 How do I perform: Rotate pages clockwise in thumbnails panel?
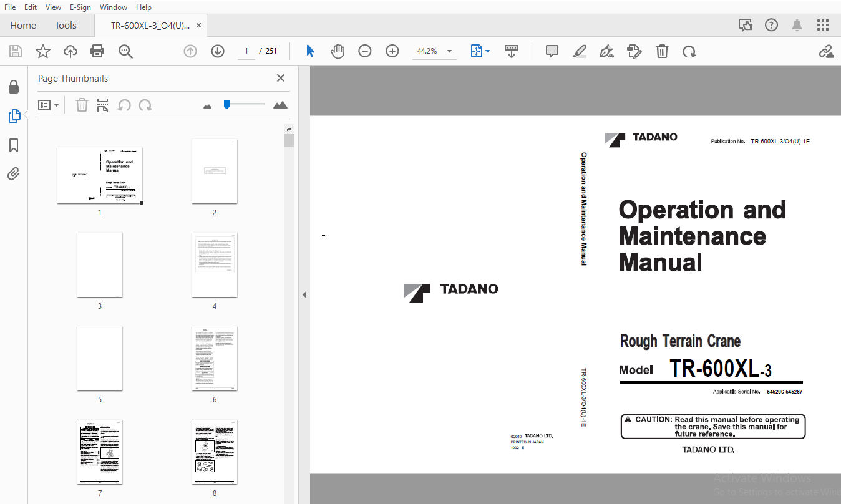[145, 105]
